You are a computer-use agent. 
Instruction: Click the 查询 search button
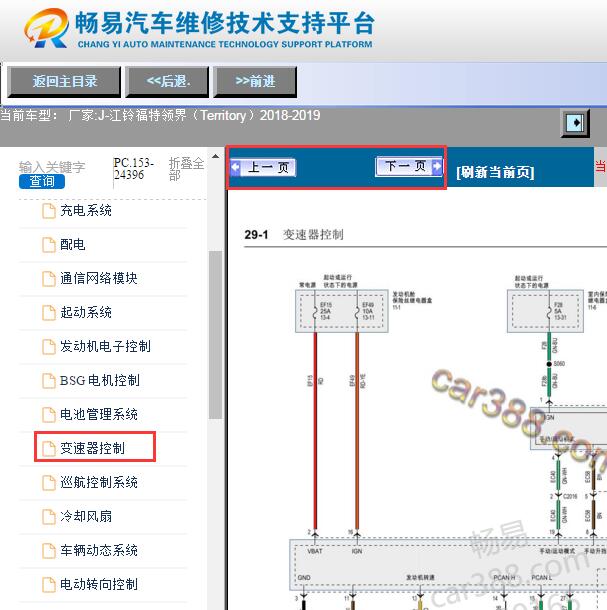[42, 181]
